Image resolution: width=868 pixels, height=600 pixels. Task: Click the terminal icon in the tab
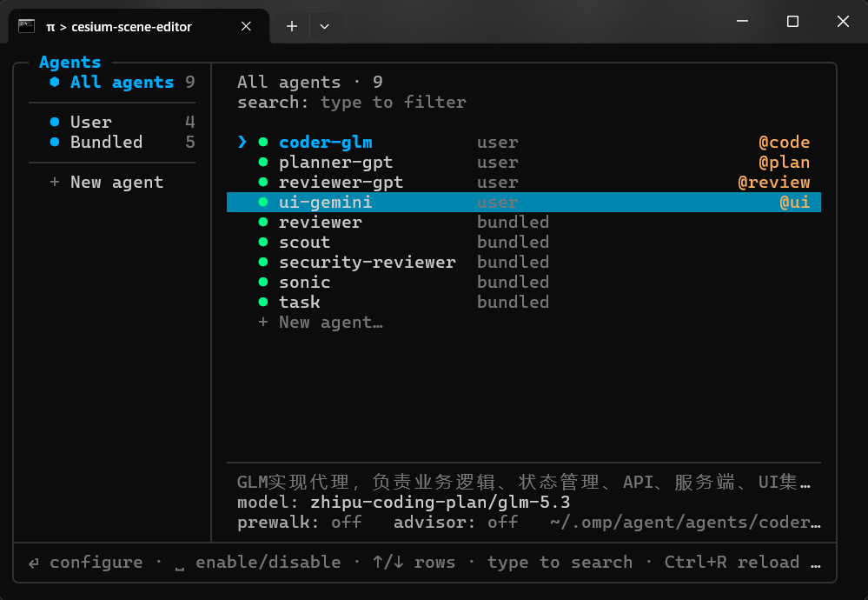(x=27, y=26)
